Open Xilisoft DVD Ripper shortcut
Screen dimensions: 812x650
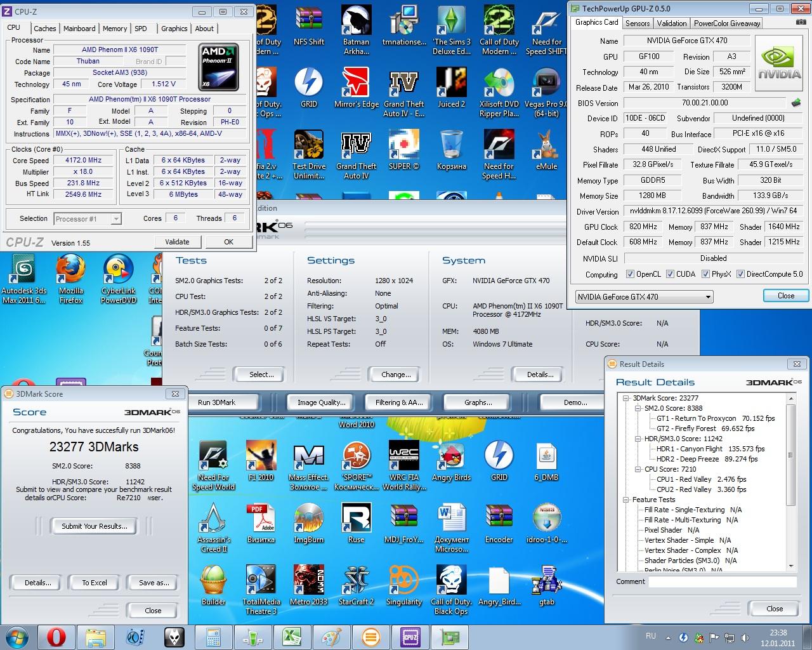coord(499,92)
